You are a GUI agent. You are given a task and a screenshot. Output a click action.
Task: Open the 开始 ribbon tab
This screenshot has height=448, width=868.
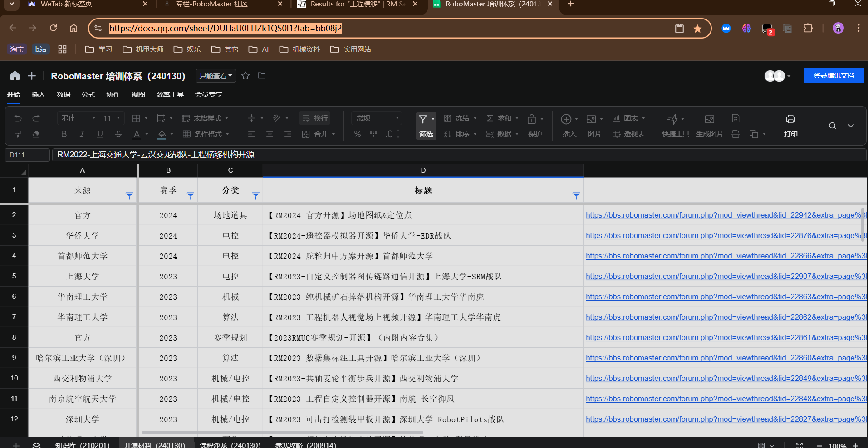click(14, 94)
